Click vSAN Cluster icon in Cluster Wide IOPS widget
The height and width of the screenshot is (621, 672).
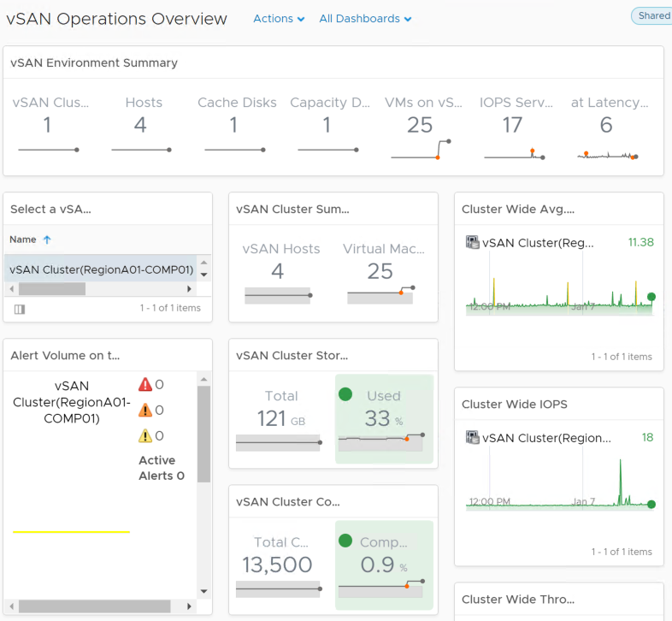472,437
